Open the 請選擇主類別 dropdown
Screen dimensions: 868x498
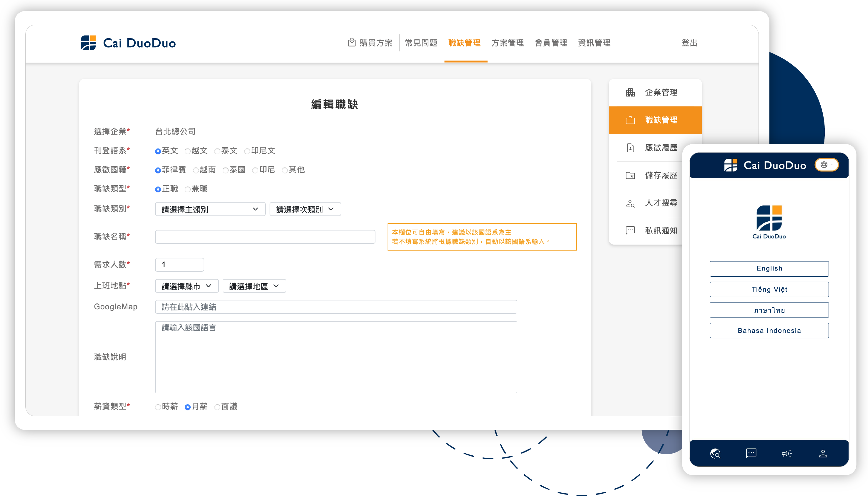210,209
